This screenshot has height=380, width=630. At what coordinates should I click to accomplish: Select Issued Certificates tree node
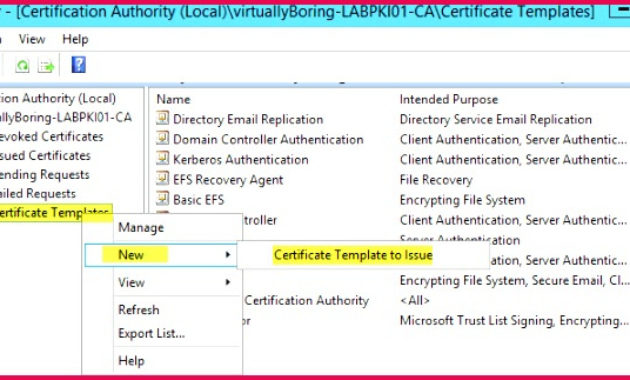click(x=45, y=155)
